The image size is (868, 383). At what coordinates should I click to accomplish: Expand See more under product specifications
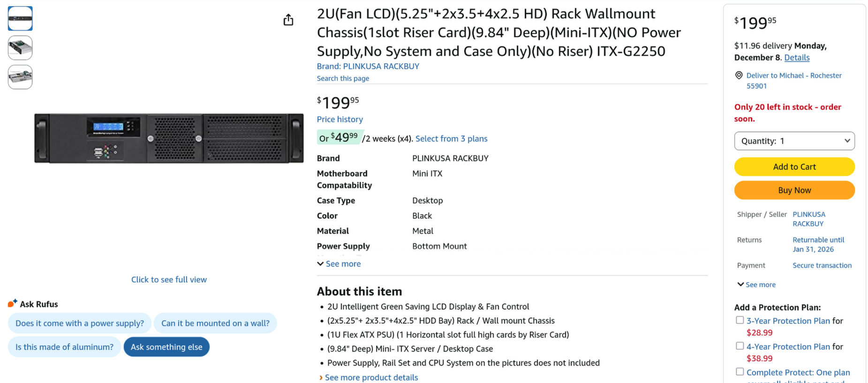click(339, 263)
